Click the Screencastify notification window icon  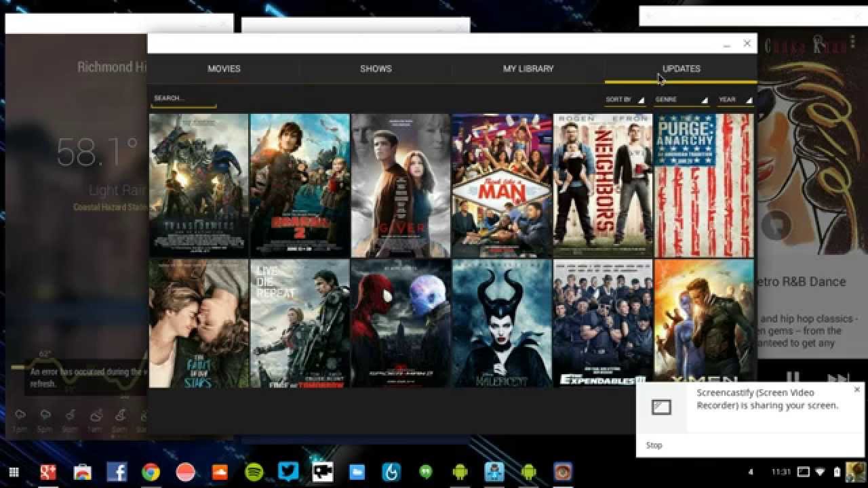point(661,407)
